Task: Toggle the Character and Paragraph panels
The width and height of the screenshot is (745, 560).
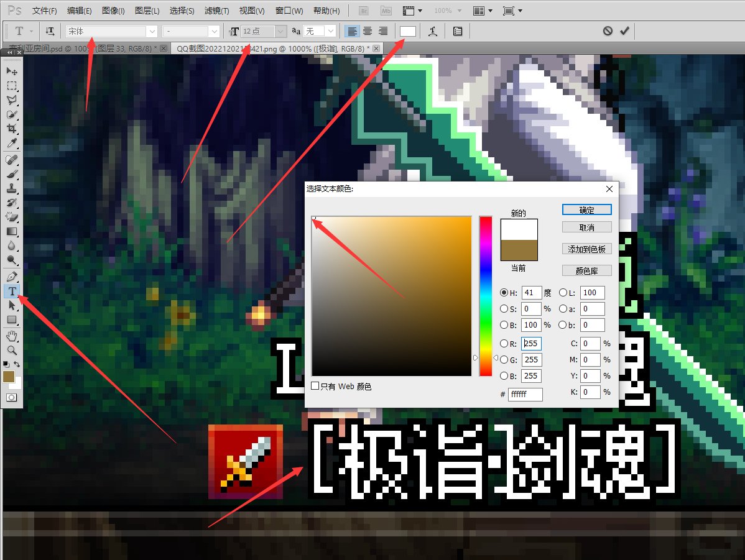Action: 458,31
